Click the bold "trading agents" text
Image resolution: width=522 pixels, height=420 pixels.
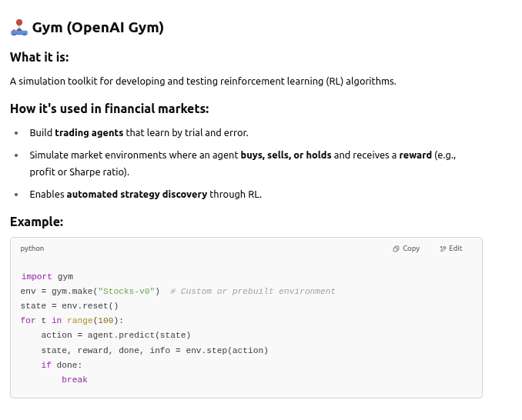[89, 132]
